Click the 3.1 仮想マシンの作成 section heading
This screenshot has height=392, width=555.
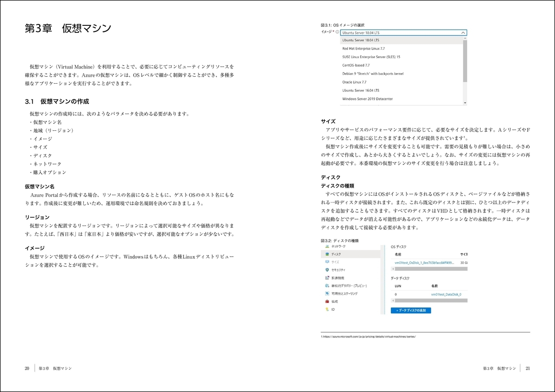[x=57, y=101]
